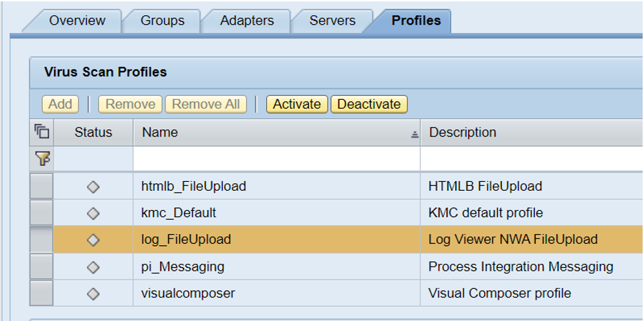Click status diamond of kmc_Default
Screen dimensions: 644x321
coord(93,214)
